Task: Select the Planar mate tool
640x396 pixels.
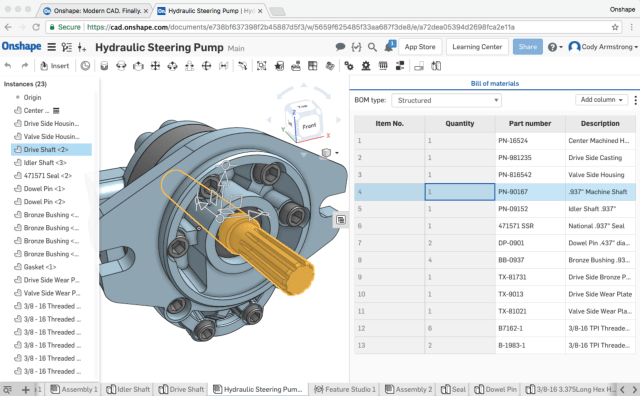Action: tap(155, 66)
